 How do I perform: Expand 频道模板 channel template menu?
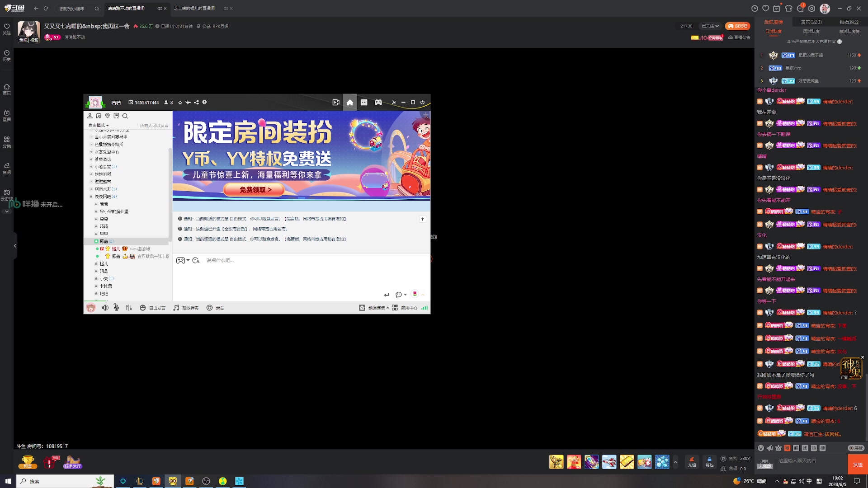pyautogui.click(x=374, y=308)
